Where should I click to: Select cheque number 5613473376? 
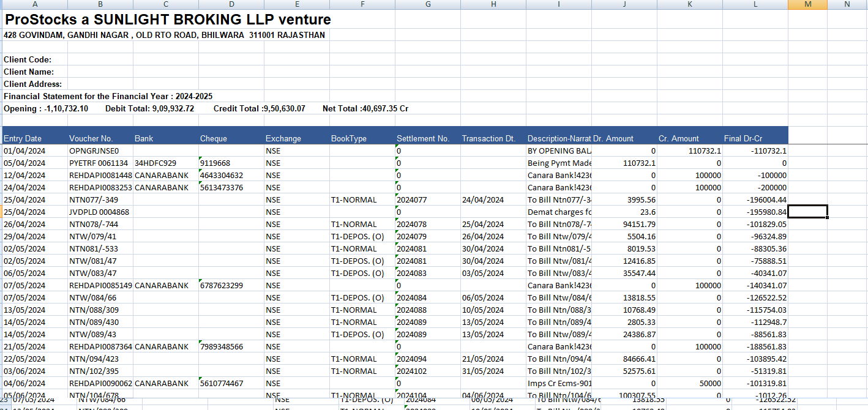pos(231,187)
